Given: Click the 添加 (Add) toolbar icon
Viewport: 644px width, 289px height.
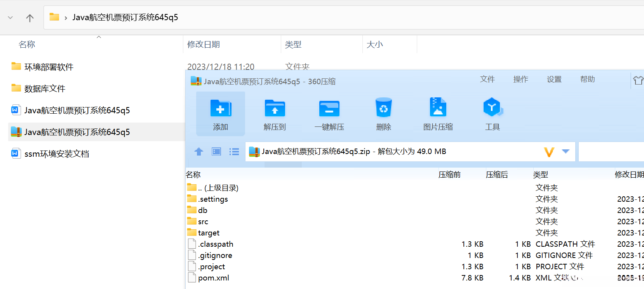Looking at the screenshot, I should [x=221, y=108].
